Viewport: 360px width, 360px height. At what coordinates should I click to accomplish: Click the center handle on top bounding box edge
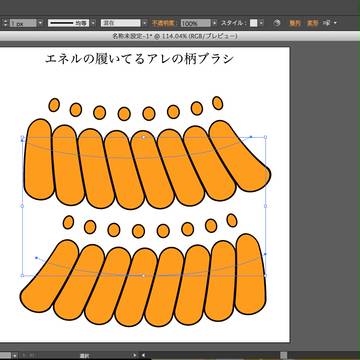coord(144,137)
